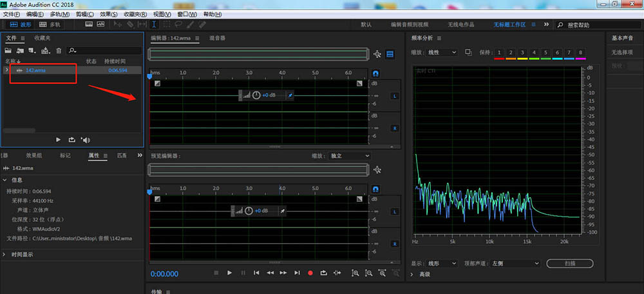Image resolution: width=644 pixels, height=294 pixels.
Task: Open the Files panel menu icon
Action: 23,38
